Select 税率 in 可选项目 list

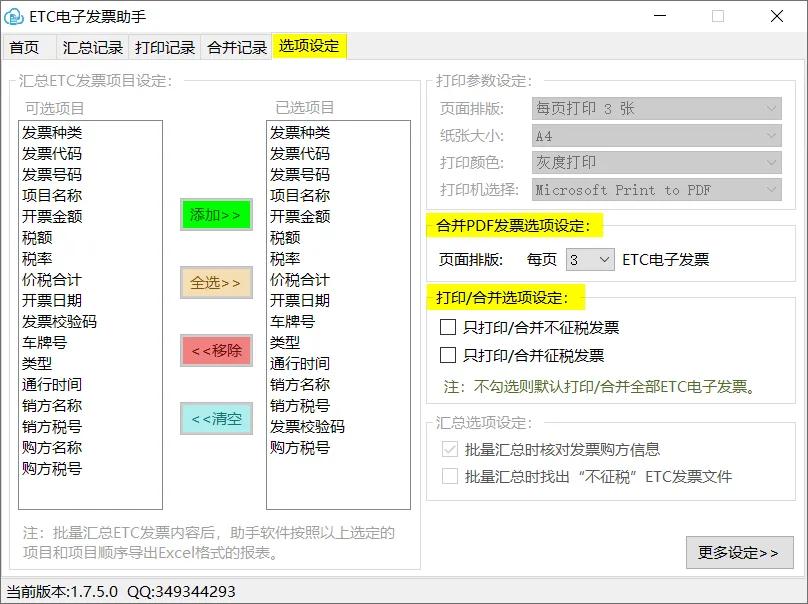tap(37, 259)
